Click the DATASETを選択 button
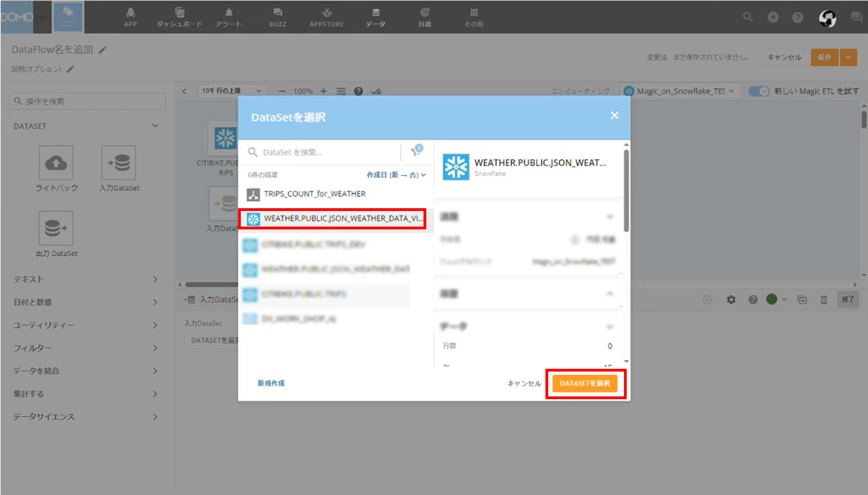 click(x=585, y=383)
